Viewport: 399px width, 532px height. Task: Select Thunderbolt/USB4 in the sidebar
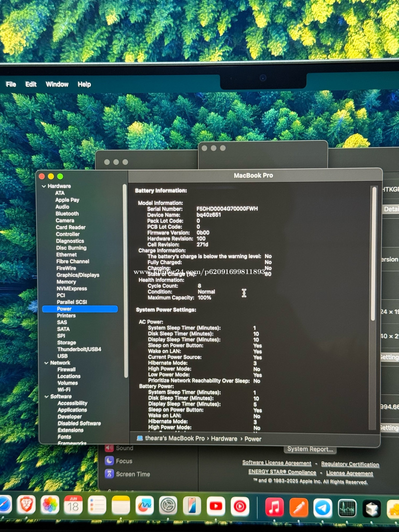point(79,349)
